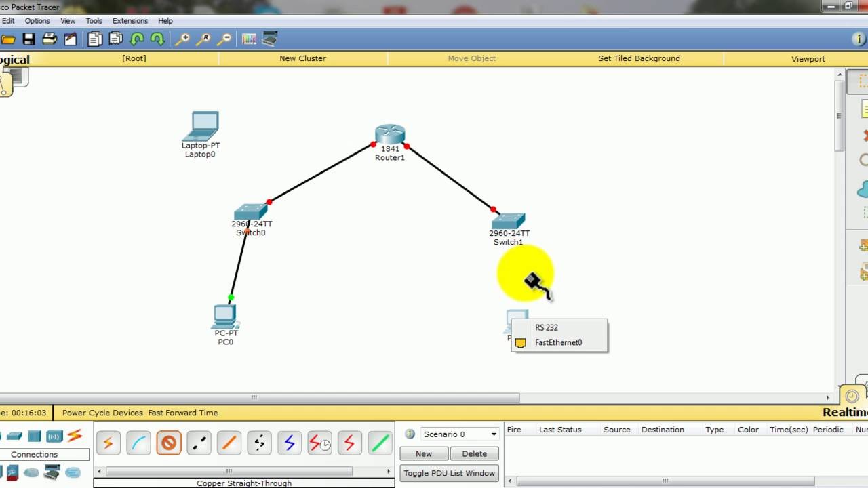Viewport: 868px width, 488px height.
Task: Click the canvas vertical scrollbar thumb
Action: [x=839, y=115]
